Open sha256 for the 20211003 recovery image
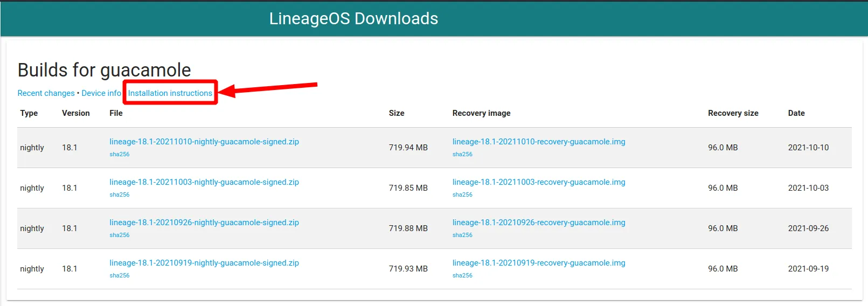Image resolution: width=868 pixels, height=306 pixels. tap(462, 195)
